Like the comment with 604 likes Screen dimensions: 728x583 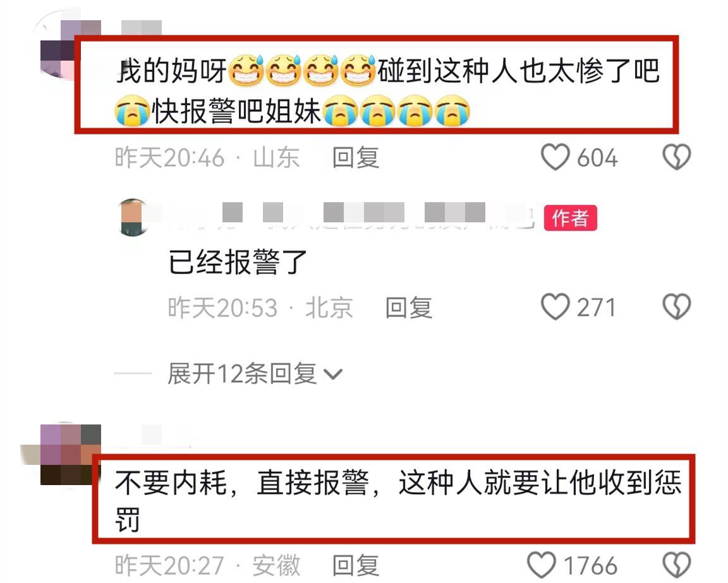click(x=555, y=157)
